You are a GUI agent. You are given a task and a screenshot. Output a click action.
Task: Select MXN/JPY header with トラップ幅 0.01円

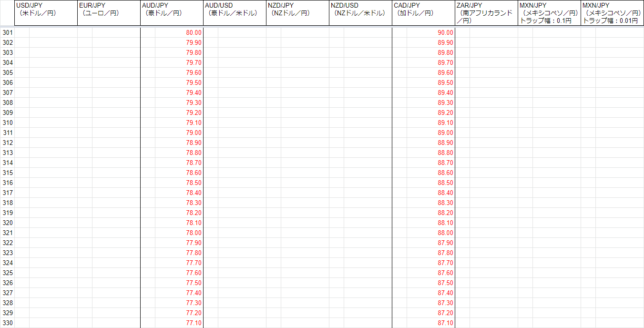pyautogui.click(x=612, y=13)
